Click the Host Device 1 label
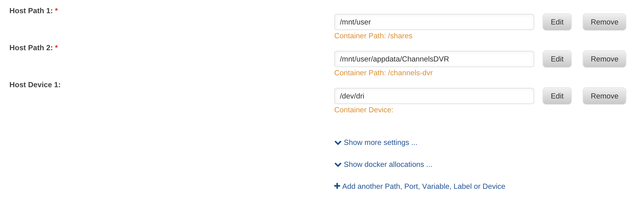Image resolution: width=644 pixels, height=202 pixels. (x=35, y=85)
